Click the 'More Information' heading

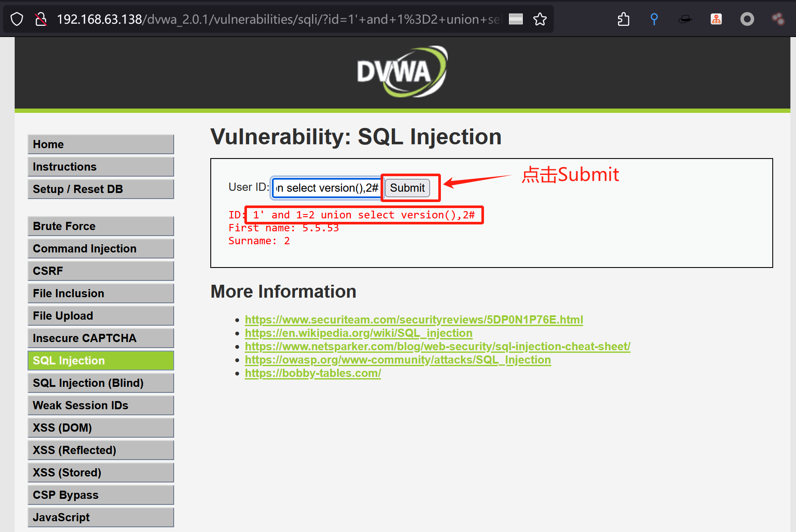[x=283, y=292]
